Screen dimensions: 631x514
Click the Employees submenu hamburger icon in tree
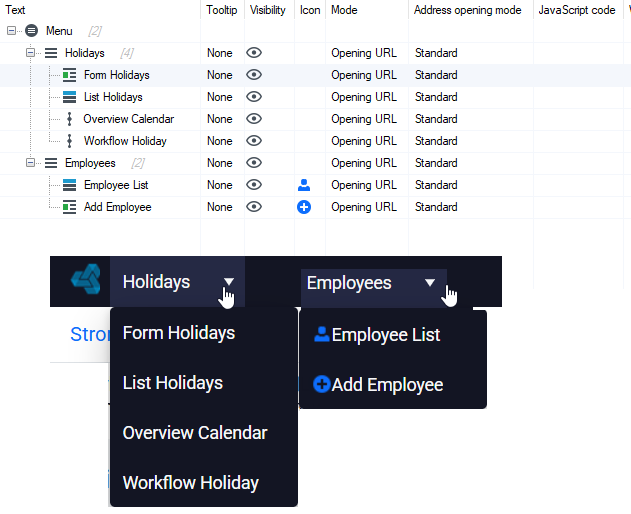[51, 163]
